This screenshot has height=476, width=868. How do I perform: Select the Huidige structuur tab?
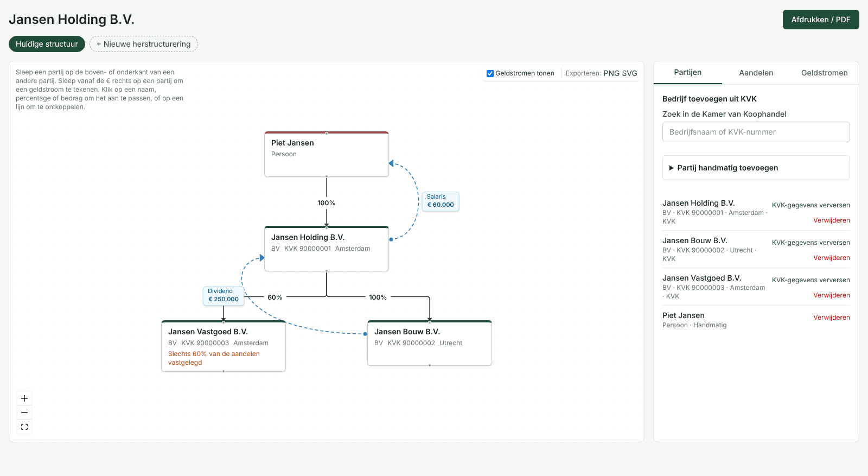pos(47,44)
